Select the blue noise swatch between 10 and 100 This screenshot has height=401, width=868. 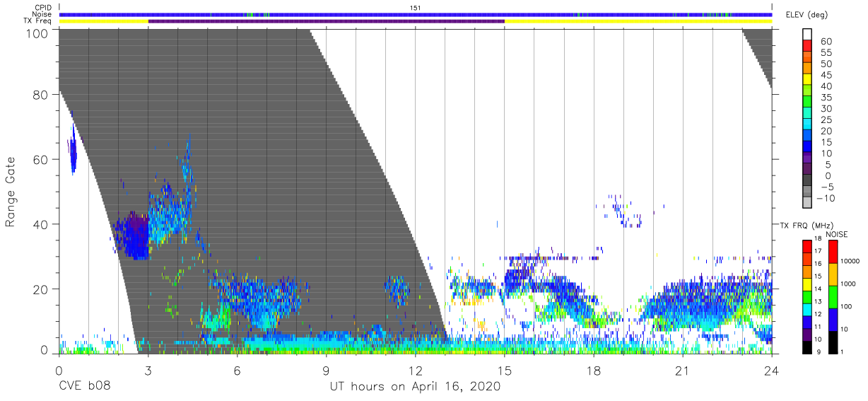click(833, 319)
